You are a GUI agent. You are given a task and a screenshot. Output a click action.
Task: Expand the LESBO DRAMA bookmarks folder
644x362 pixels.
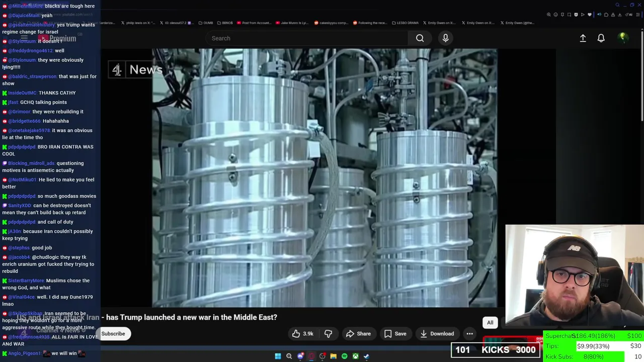(x=405, y=23)
